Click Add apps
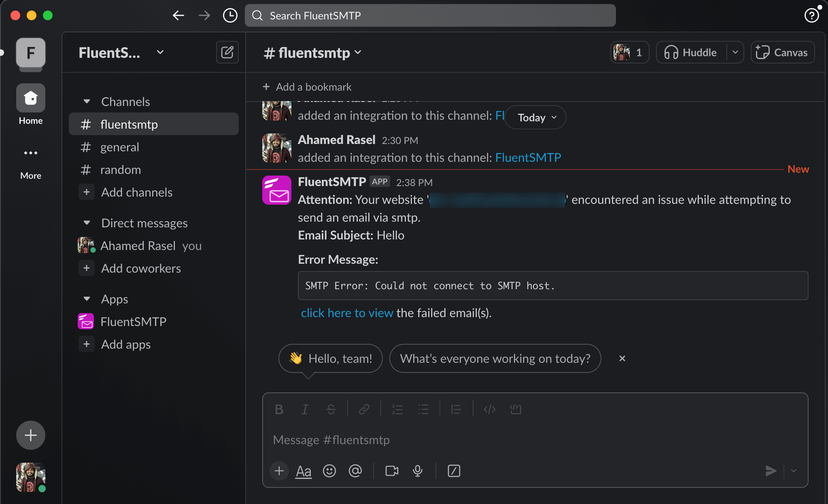This screenshot has height=504, width=828. point(154,344)
